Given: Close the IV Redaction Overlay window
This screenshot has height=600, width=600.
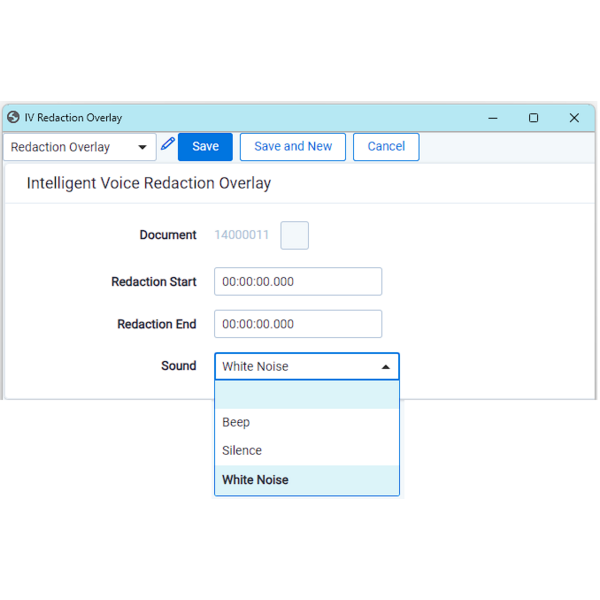Looking at the screenshot, I should click(x=574, y=118).
